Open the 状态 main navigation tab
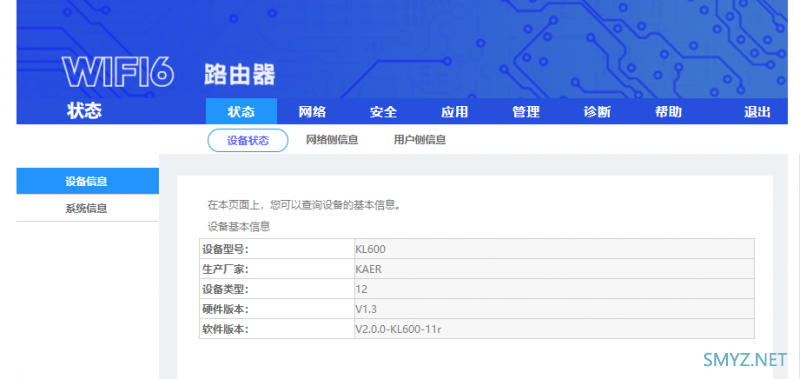 click(241, 112)
